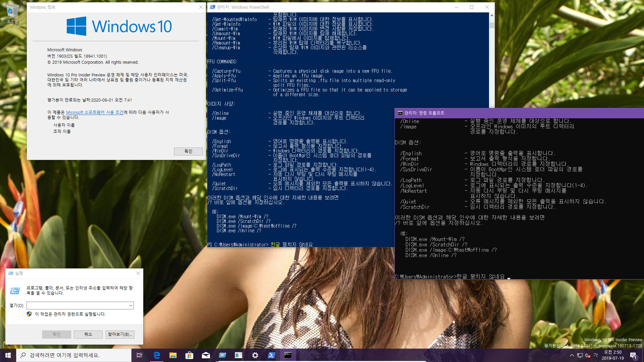Confirm the Windows info dialog with 확인
Viewport: 644px width, 362px height.
click(188, 151)
